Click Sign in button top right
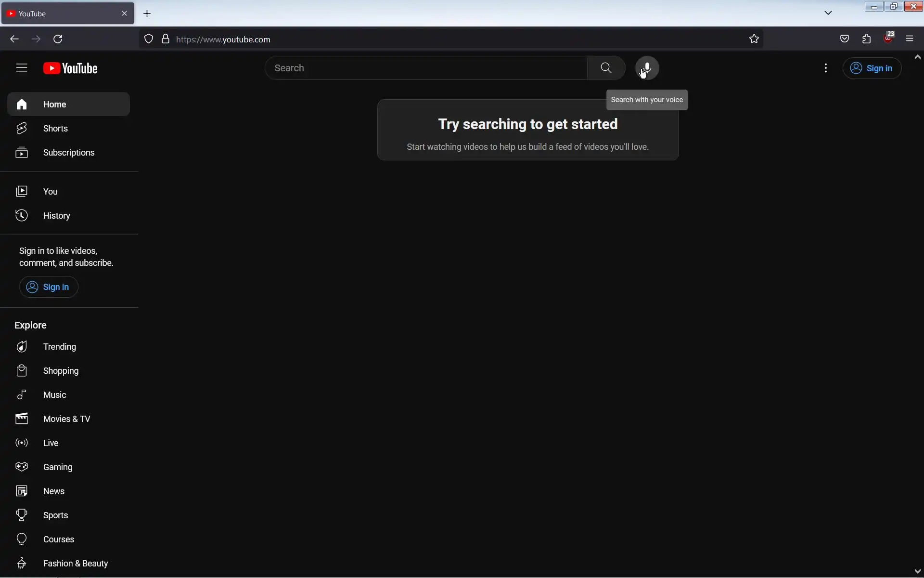The width and height of the screenshot is (924, 578). click(872, 68)
